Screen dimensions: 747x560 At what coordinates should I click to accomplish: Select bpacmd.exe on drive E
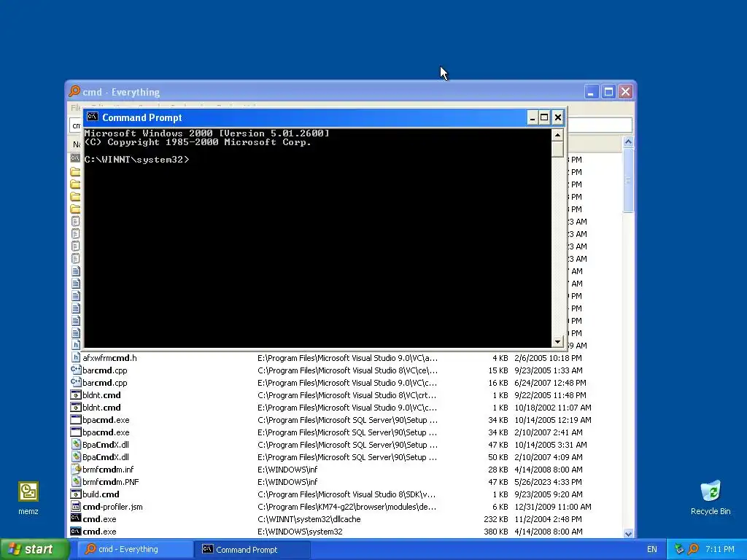106,432
